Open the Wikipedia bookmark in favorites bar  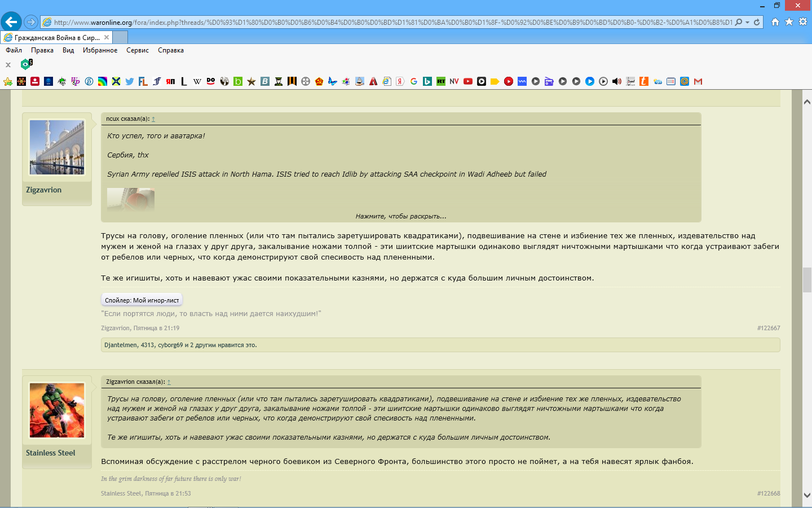click(197, 81)
